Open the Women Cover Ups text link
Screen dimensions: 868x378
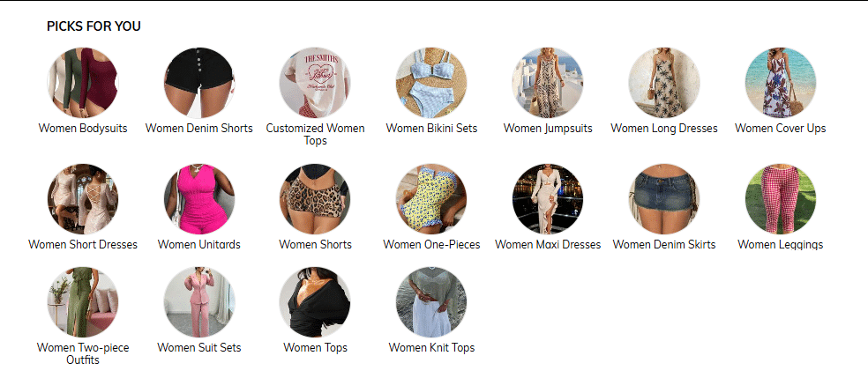(x=780, y=129)
